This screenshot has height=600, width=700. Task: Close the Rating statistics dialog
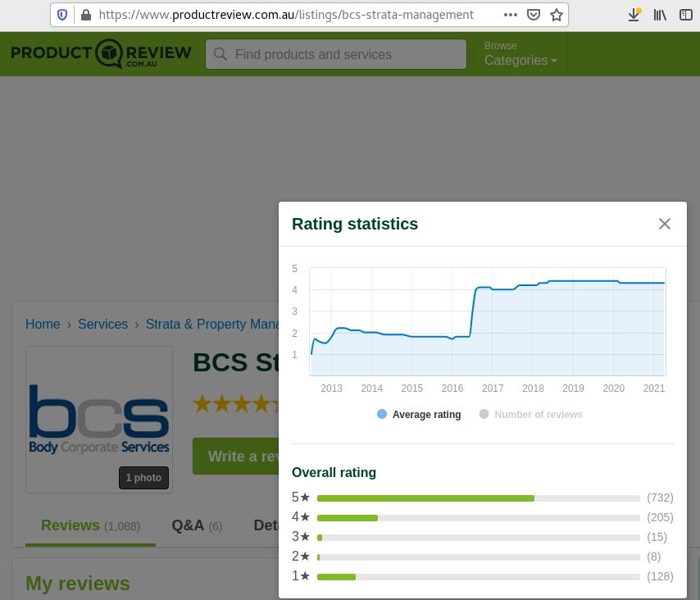665,224
